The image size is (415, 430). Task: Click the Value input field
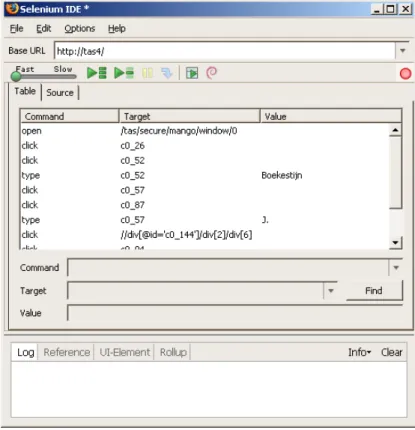[235, 313]
